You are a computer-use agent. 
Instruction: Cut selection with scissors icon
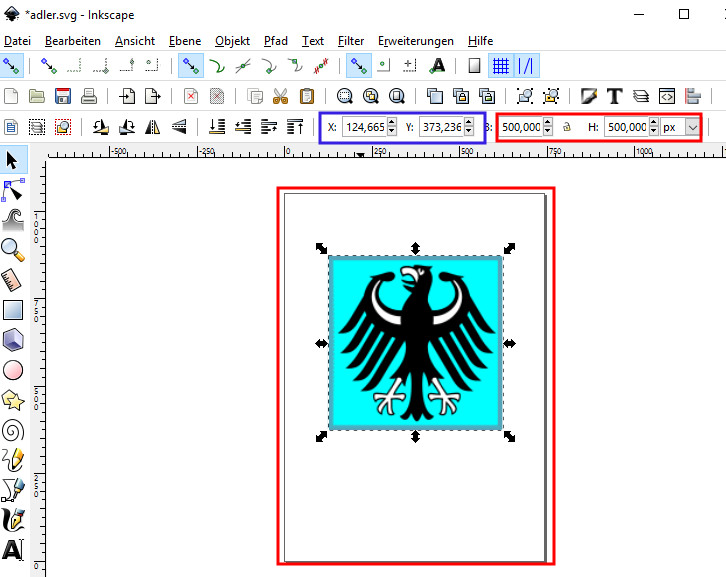280,96
